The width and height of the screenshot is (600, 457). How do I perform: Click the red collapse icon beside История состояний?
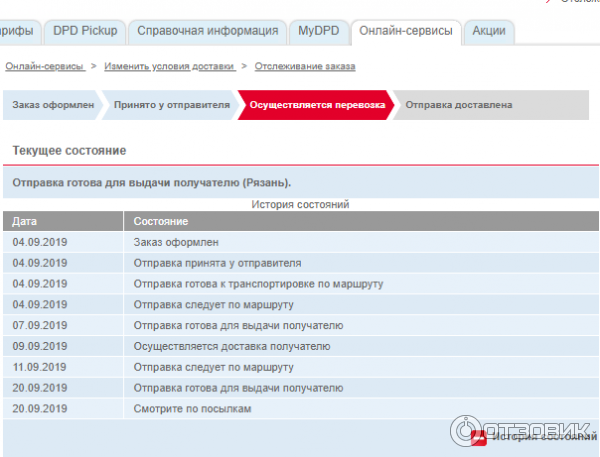478,437
